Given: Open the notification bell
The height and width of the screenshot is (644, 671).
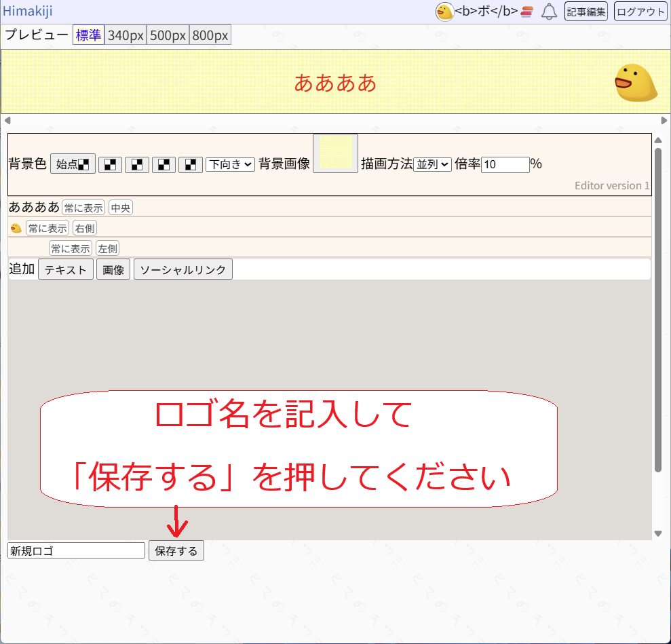Looking at the screenshot, I should pyautogui.click(x=549, y=12).
